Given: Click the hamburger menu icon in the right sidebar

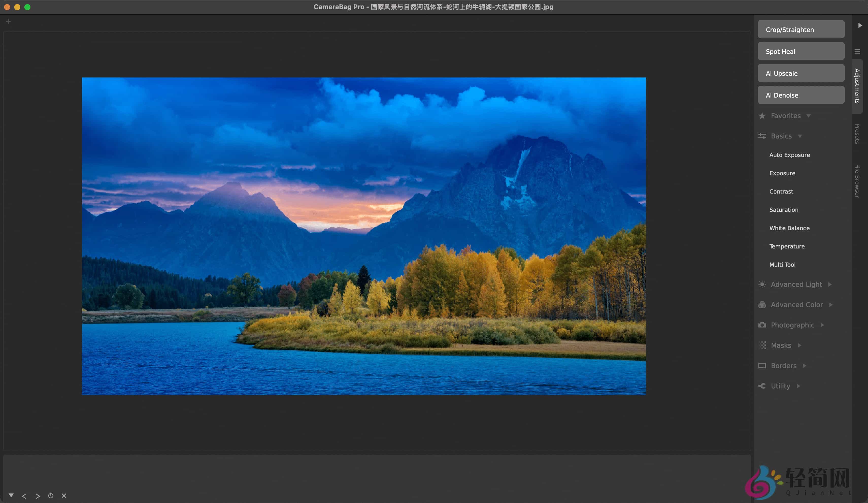Looking at the screenshot, I should [x=857, y=52].
